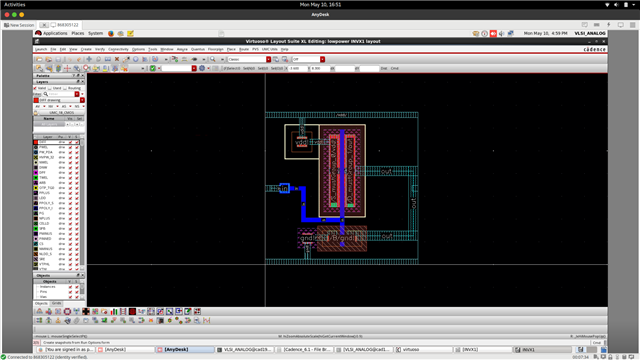
Task: Switch to the Grids tab
Action: tap(56, 303)
